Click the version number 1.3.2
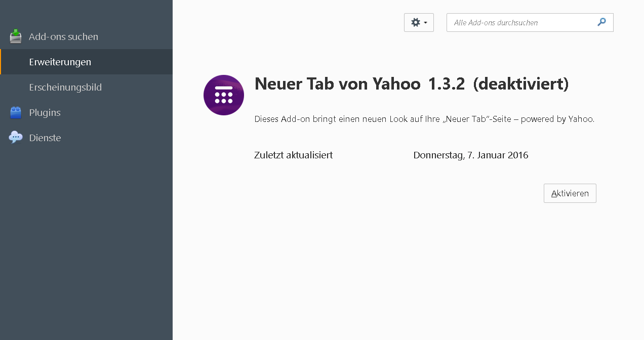Screen dimensions: 644x340 [446, 84]
